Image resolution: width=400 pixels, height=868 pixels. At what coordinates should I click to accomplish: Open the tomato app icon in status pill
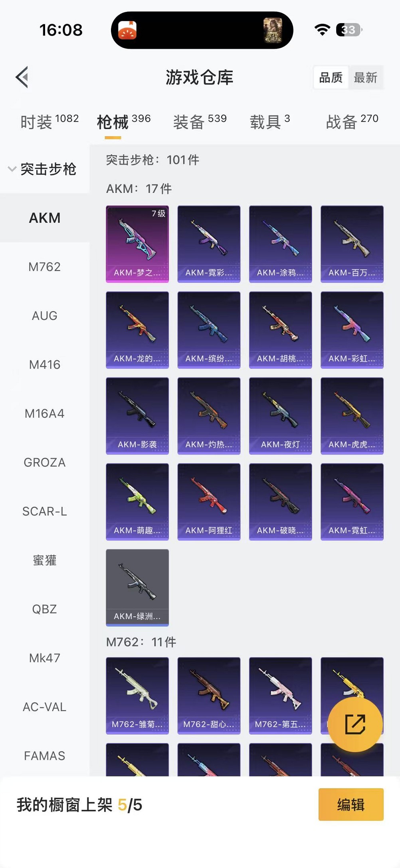[128, 30]
